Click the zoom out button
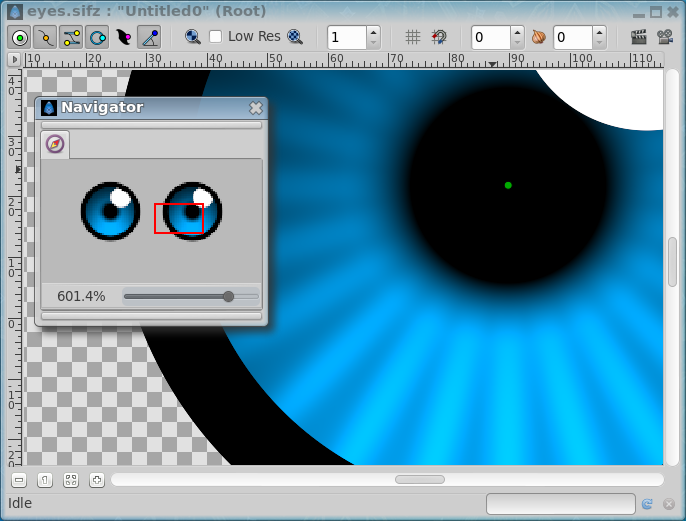The height and width of the screenshot is (521, 686). point(19,480)
